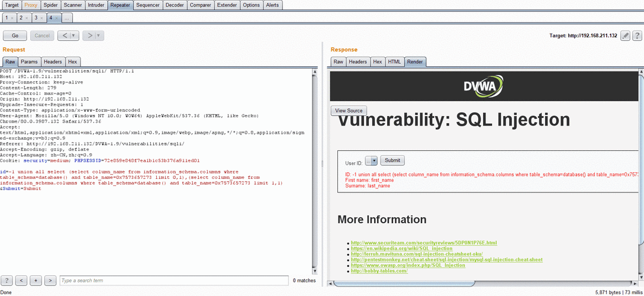Click the "5,871 bytes | 73 millis" status text
This screenshot has width=644, height=296.
(618, 292)
